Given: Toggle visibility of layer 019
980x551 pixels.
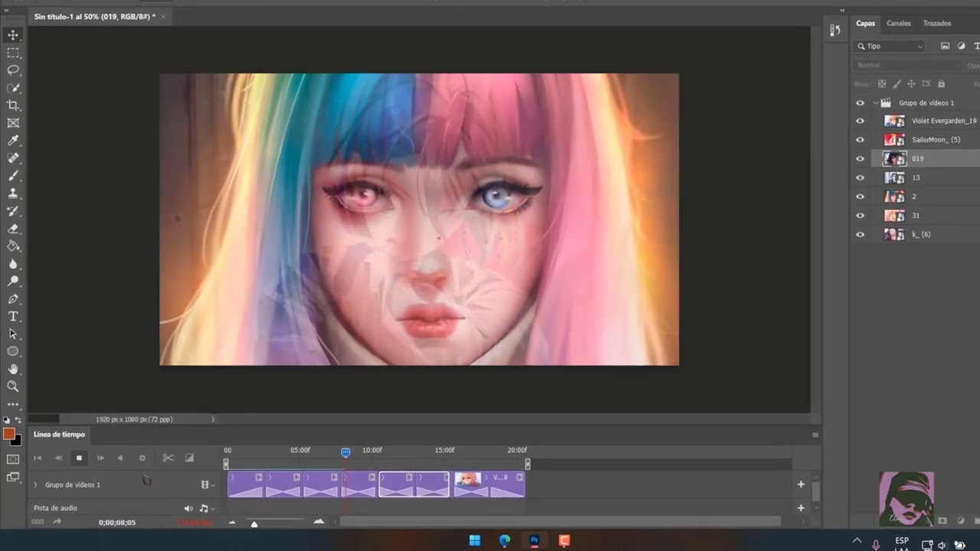Looking at the screenshot, I should point(860,159).
